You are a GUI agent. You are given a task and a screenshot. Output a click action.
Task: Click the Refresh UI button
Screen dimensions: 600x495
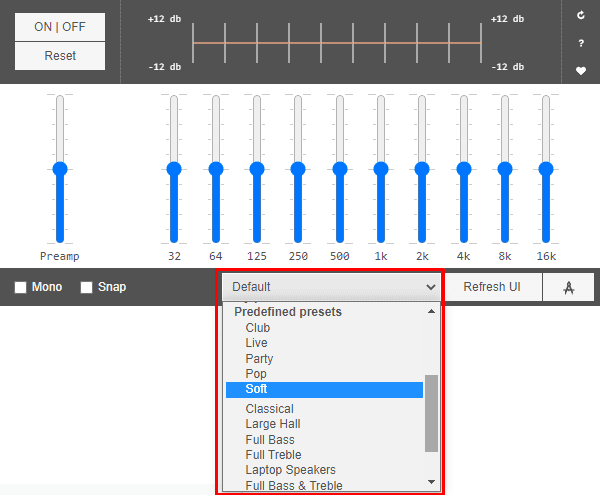point(492,287)
